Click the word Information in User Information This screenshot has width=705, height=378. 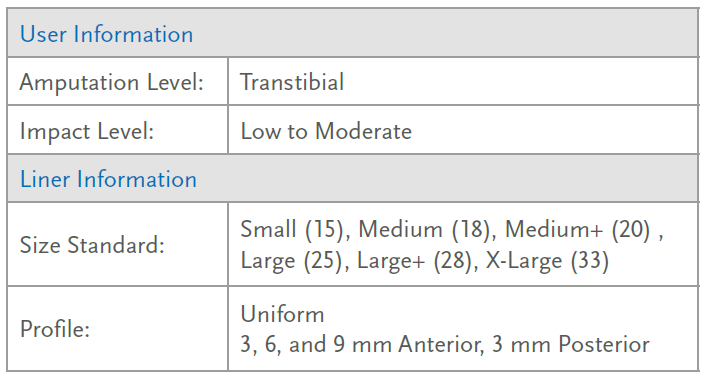[x=133, y=34]
